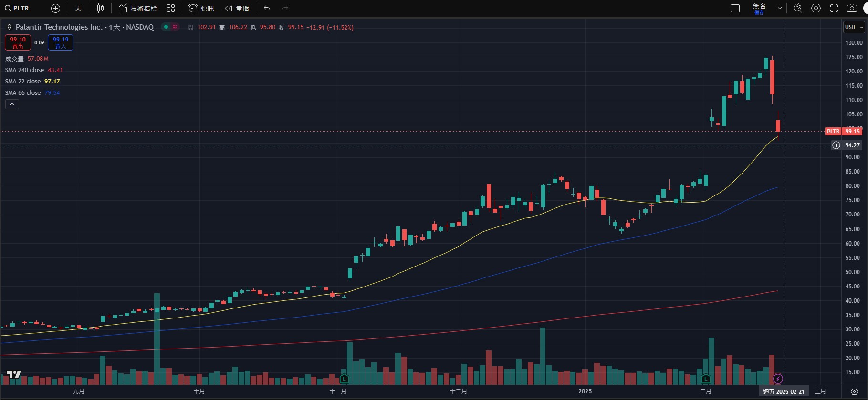Image resolution: width=868 pixels, height=400 pixels.
Task: Click the purple lightning event marker
Action: tap(778, 379)
